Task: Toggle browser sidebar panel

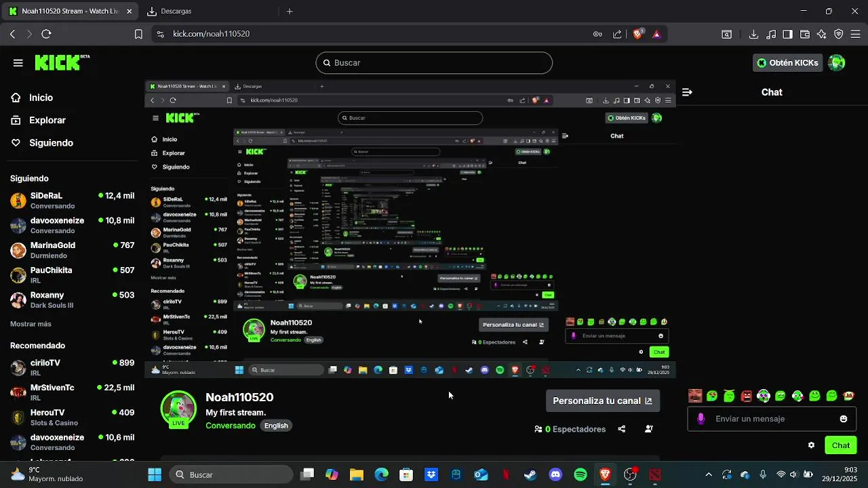Action: click(787, 34)
